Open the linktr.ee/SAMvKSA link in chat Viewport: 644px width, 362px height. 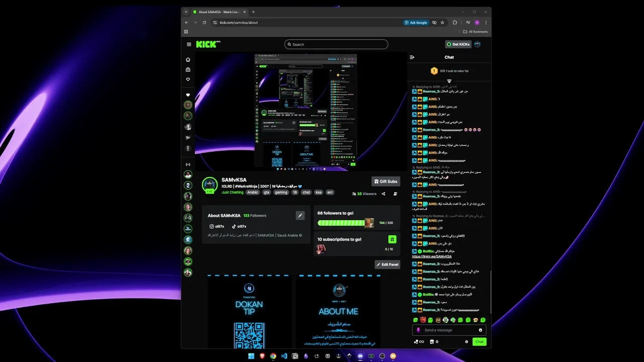click(432, 256)
